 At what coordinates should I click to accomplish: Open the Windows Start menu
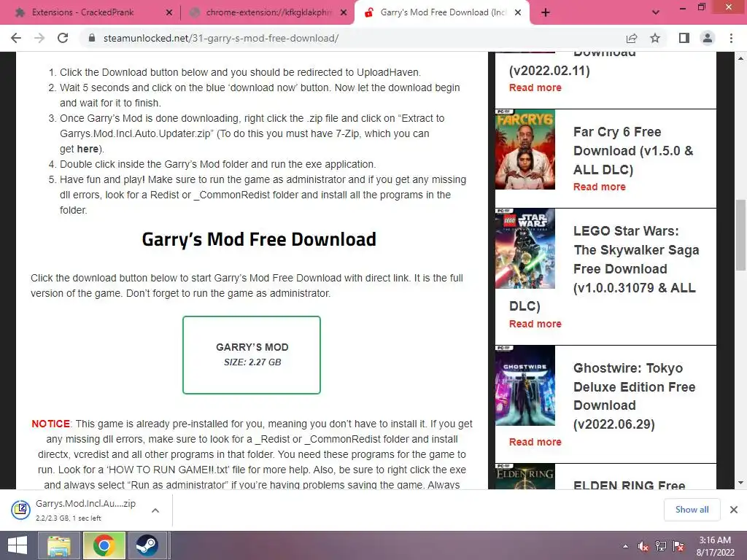click(18, 545)
